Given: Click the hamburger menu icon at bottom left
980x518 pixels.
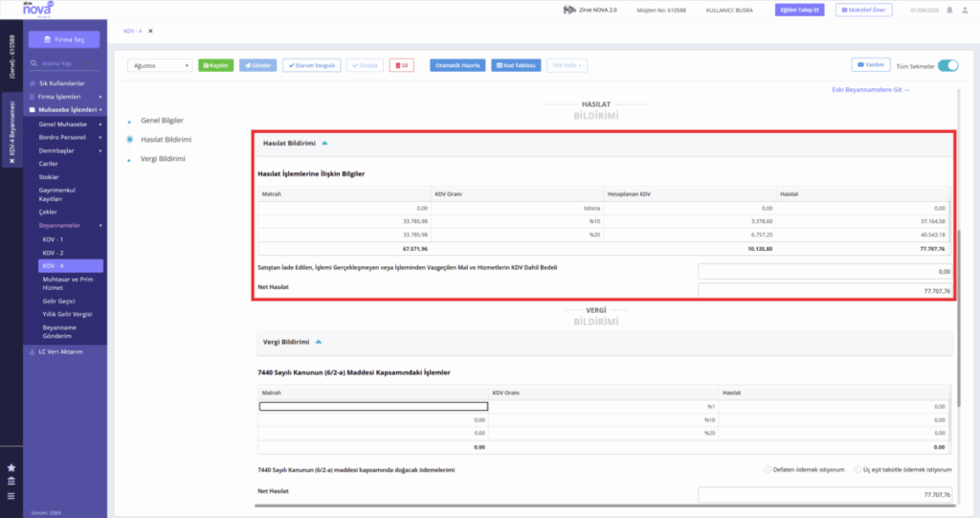Looking at the screenshot, I should point(11,496).
